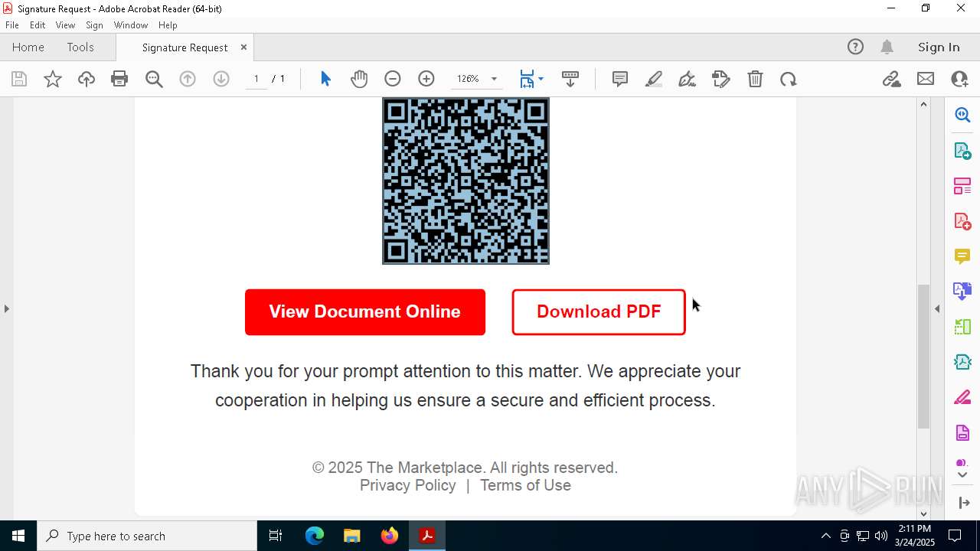Open the File menu
The height and width of the screenshot is (551, 980).
(12, 25)
